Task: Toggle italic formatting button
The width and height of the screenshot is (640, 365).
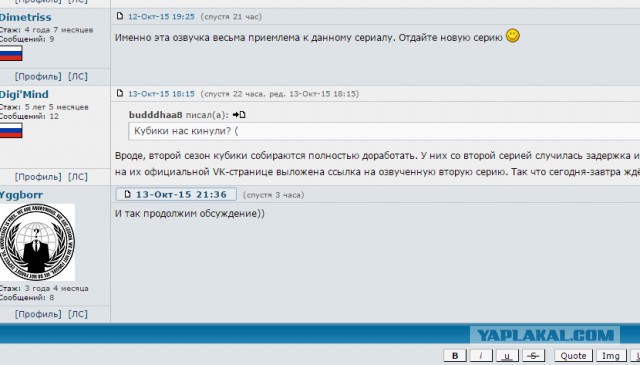Action: 481,356
